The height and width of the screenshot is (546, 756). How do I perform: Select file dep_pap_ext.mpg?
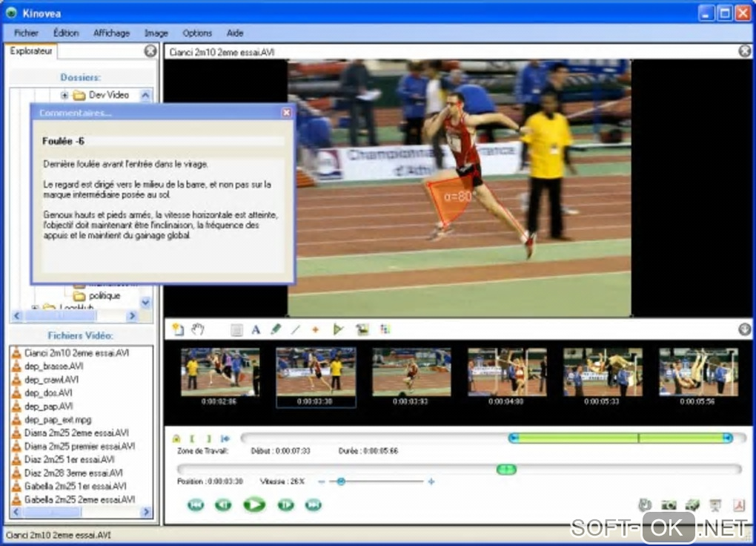pyautogui.click(x=57, y=420)
